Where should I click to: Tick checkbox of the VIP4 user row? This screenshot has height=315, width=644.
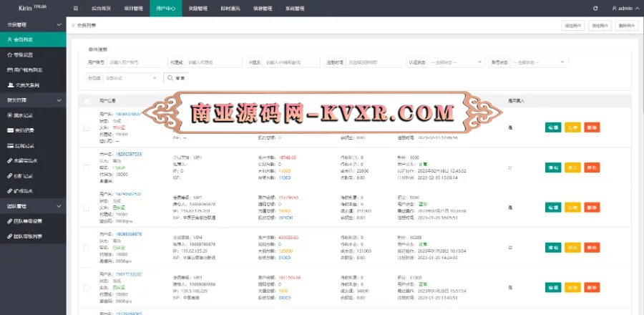coord(87,248)
